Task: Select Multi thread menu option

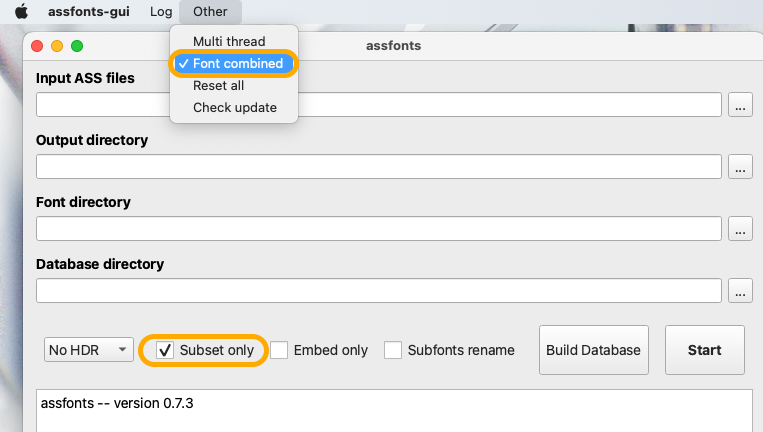Action: [x=229, y=42]
